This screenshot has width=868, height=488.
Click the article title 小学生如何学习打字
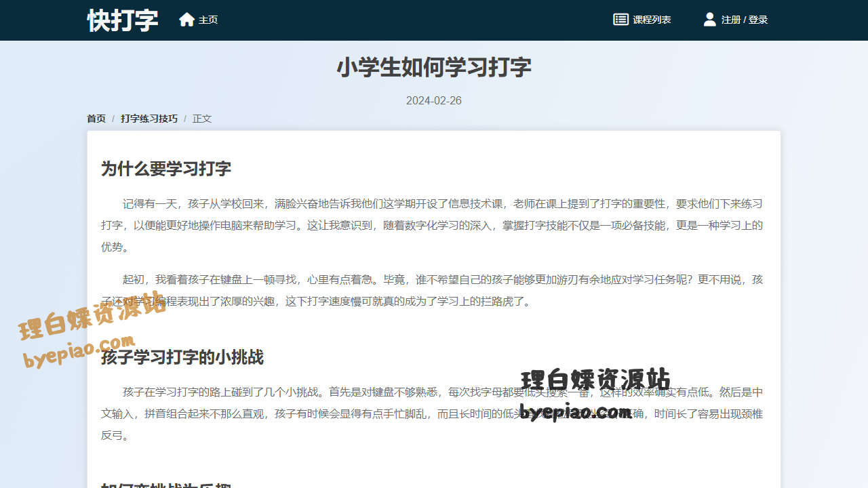434,68
